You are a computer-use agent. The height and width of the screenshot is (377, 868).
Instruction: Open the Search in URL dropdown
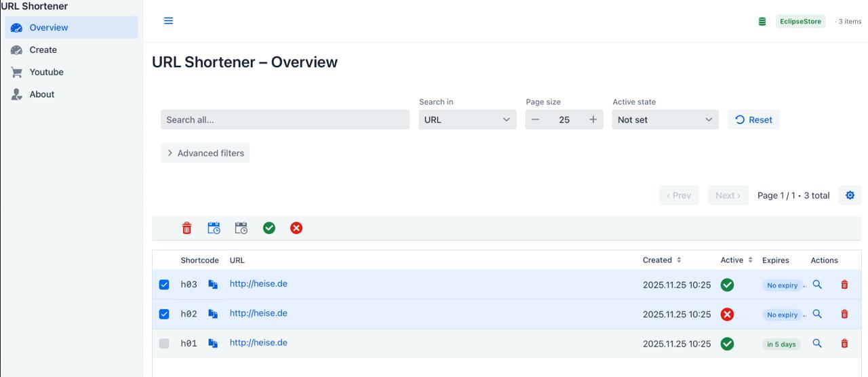click(467, 120)
